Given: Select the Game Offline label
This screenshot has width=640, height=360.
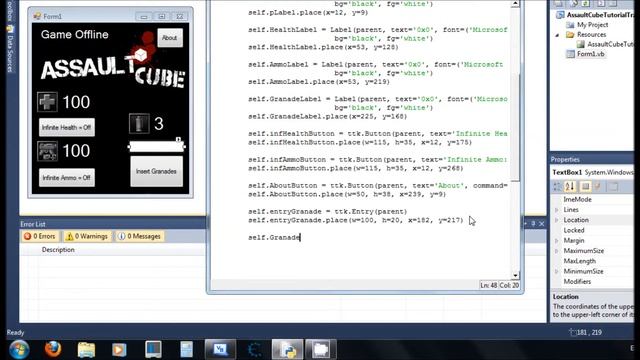Looking at the screenshot, I should [x=75, y=35].
